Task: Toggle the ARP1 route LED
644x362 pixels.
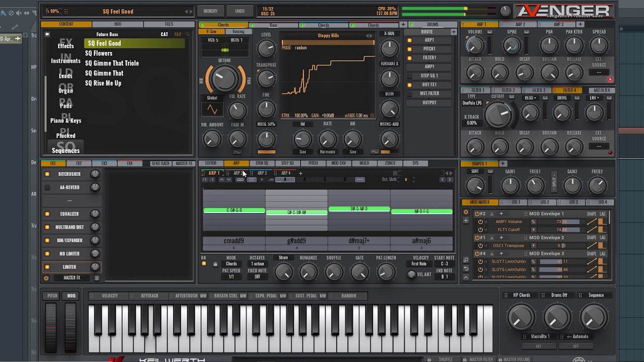Action: coord(410,40)
